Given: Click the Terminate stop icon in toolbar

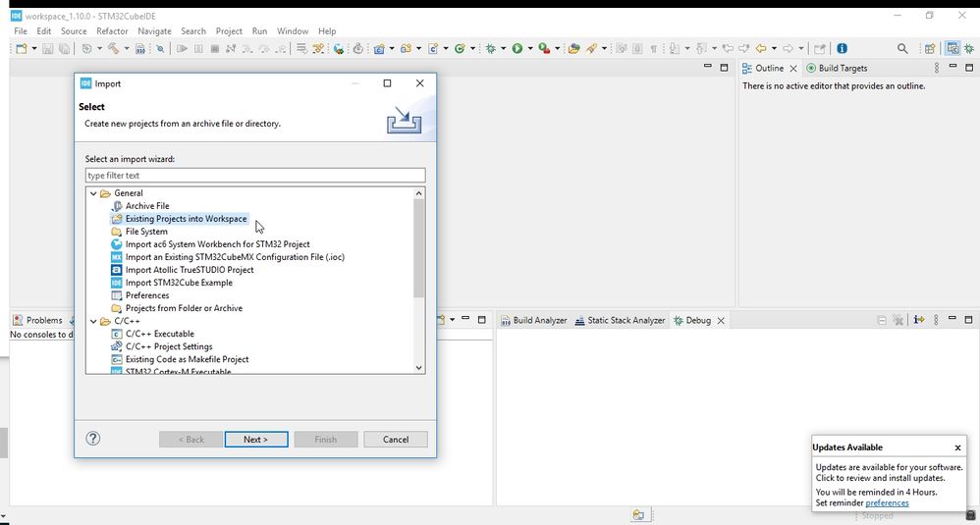Looking at the screenshot, I should (214, 49).
